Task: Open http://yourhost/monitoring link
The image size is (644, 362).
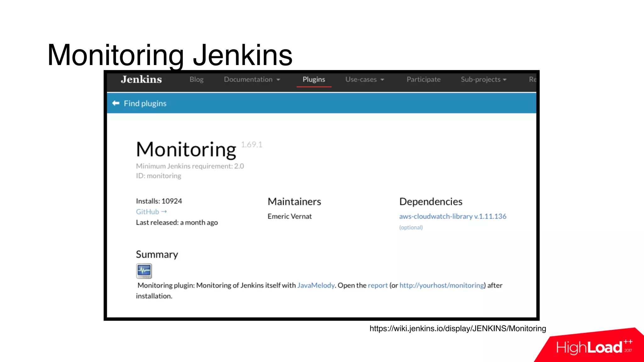Action: (x=442, y=285)
